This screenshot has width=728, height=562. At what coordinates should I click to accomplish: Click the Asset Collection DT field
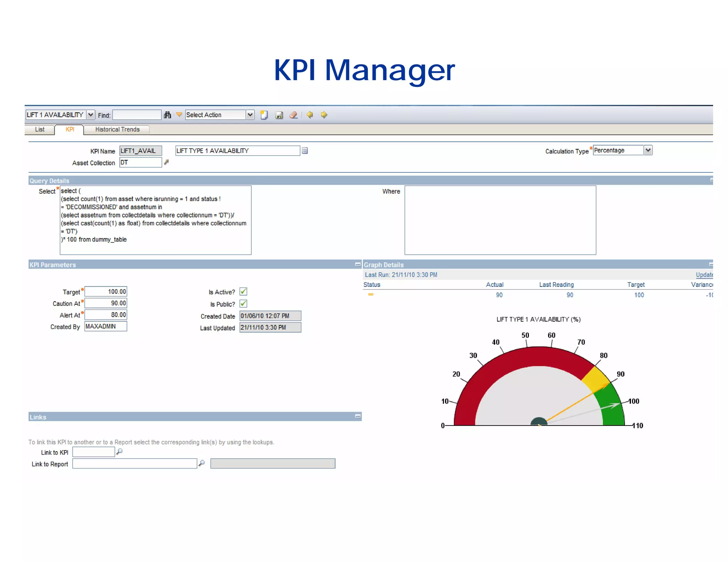[x=141, y=162]
